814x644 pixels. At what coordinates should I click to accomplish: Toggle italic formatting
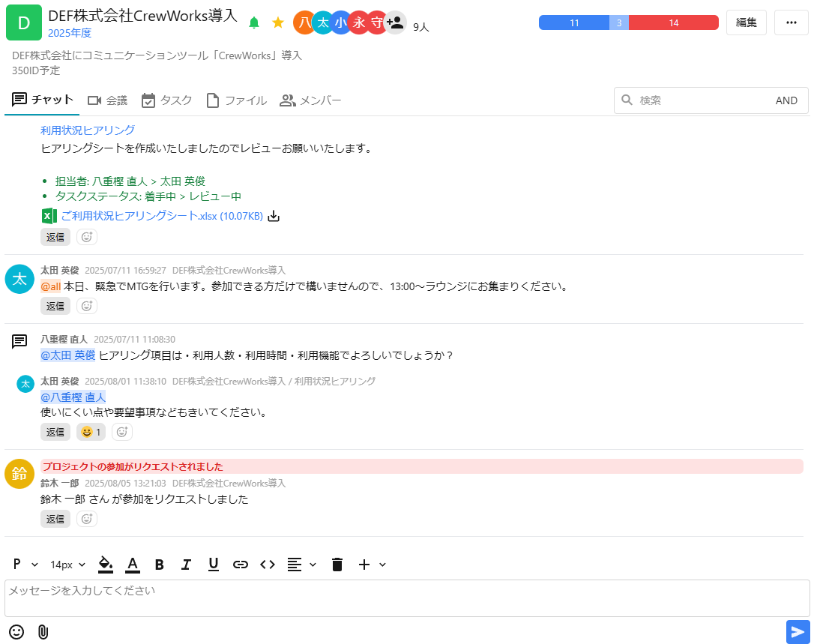pos(187,565)
